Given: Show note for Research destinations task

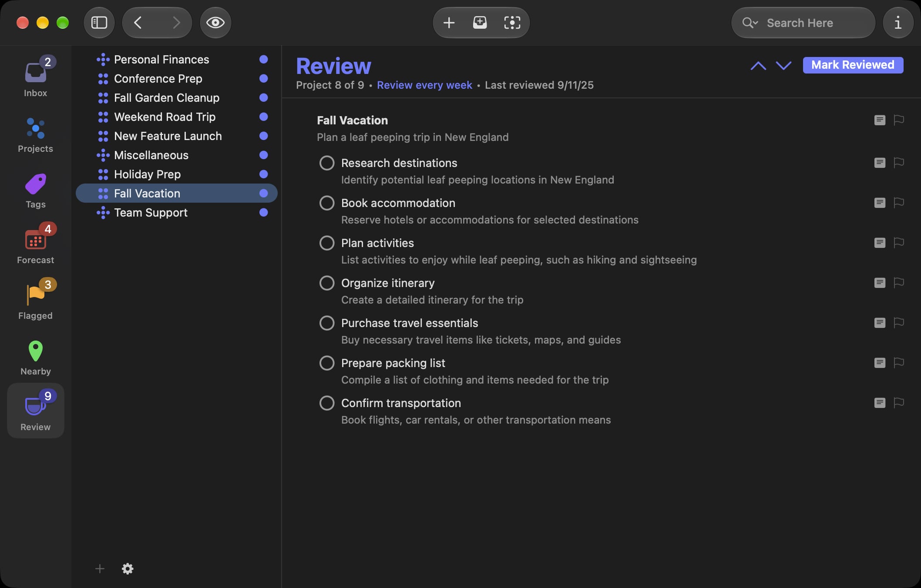Looking at the screenshot, I should 880,163.
